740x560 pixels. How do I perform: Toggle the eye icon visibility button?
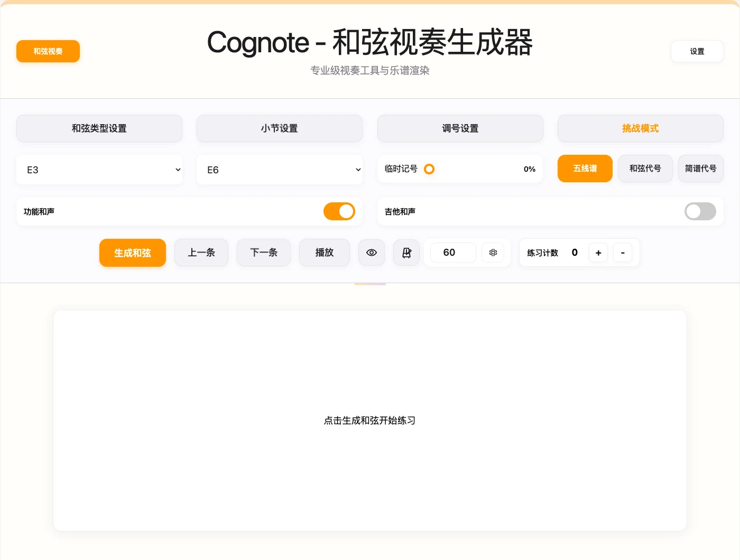[x=372, y=253]
